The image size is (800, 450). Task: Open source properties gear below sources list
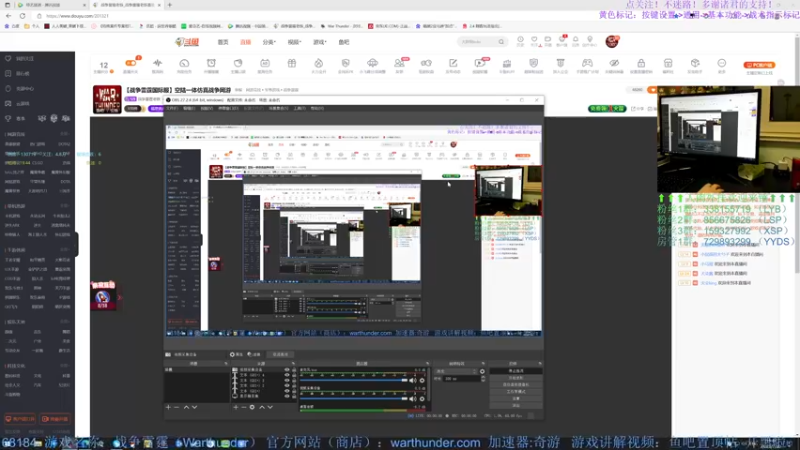click(252, 407)
